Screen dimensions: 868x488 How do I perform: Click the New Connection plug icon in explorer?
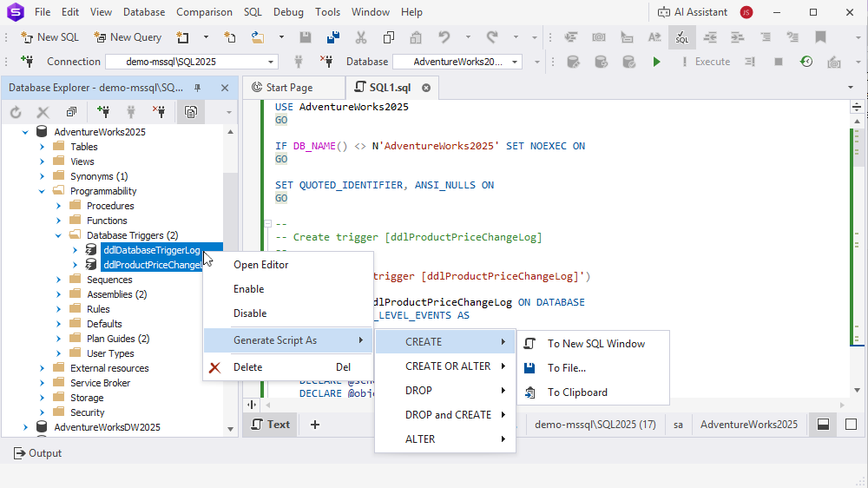coord(103,112)
